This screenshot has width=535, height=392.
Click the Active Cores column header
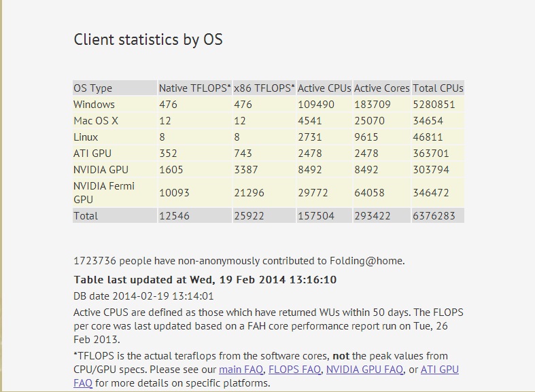pyautogui.click(x=381, y=88)
